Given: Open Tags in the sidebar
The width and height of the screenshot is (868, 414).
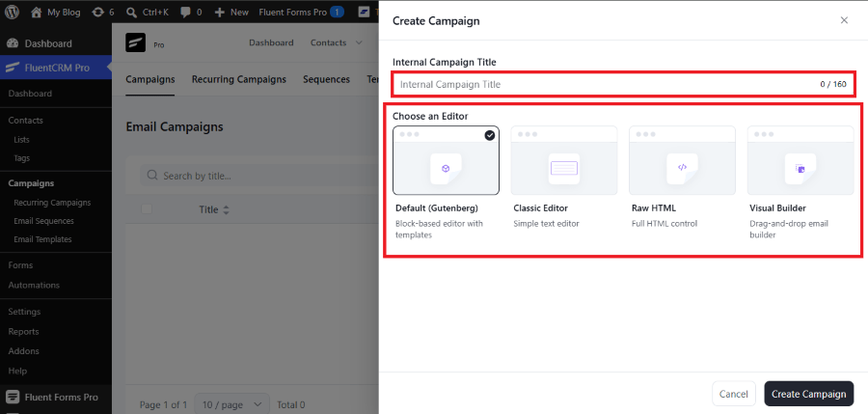Looking at the screenshot, I should (21, 158).
